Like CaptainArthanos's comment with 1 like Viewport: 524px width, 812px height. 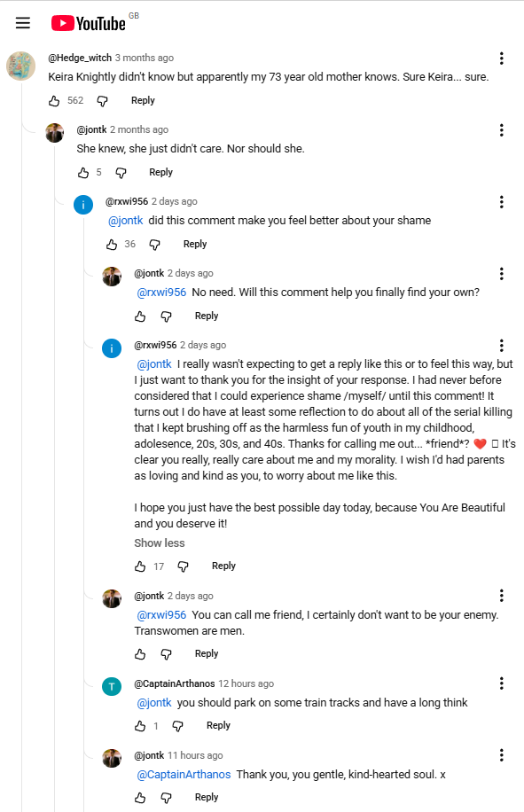tap(140, 726)
